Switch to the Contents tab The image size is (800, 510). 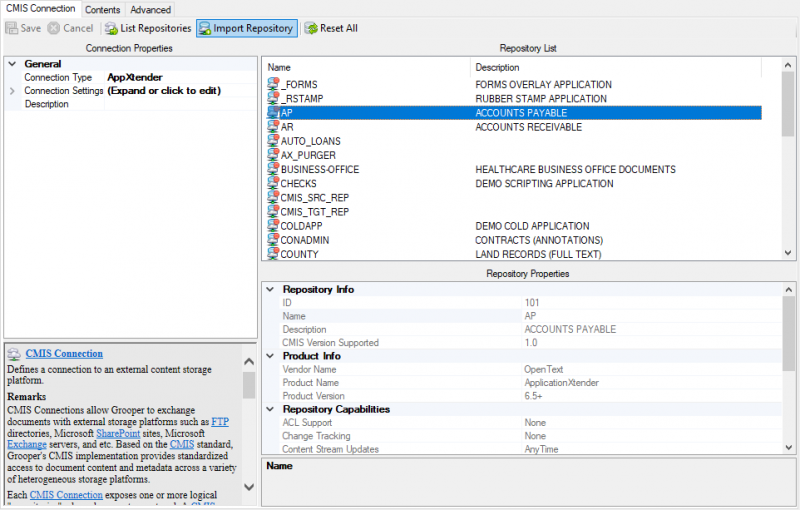[102, 9]
